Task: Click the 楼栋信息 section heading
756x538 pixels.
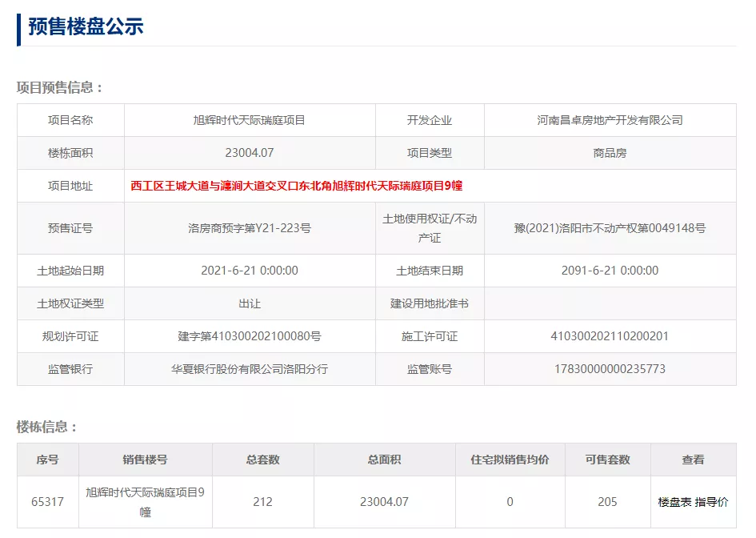Action: tap(47, 427)
